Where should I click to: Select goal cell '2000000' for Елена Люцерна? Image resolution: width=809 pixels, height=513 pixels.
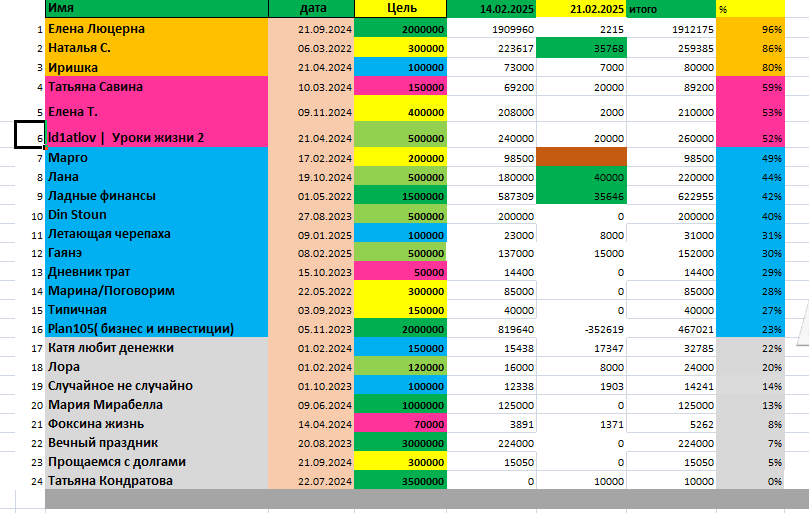coord(401,29)
